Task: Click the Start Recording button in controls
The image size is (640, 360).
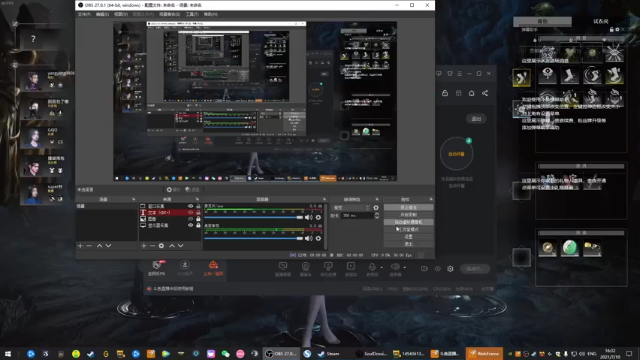Action: point(409,215)
